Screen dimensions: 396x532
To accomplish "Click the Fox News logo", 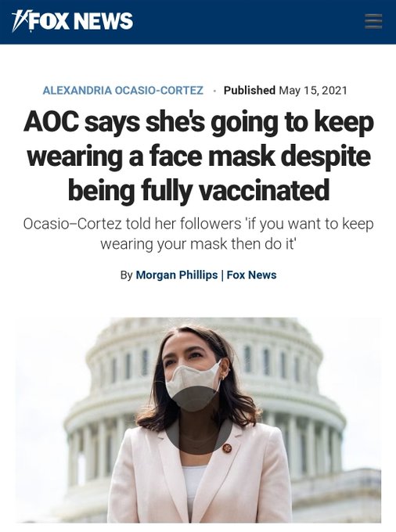I will pos(73,21).
